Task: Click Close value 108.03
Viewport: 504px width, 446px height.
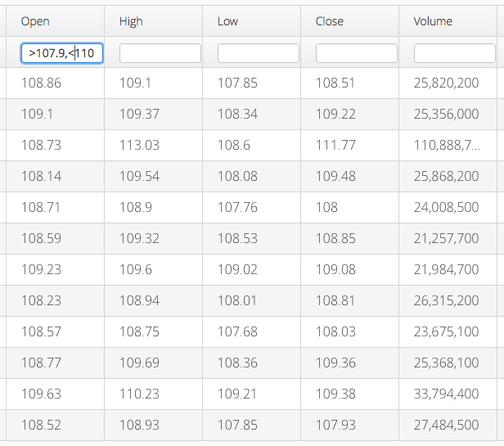Action: (335, 331)
